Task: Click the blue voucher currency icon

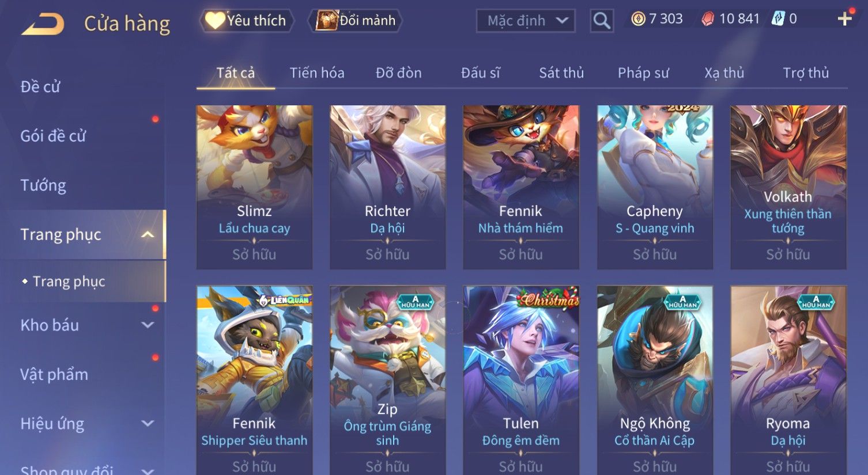Action: (x=778, y=19)
